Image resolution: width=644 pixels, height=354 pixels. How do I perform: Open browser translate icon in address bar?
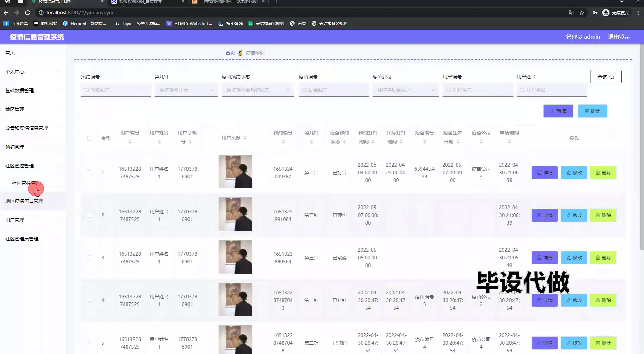click(x=571, y=13)
